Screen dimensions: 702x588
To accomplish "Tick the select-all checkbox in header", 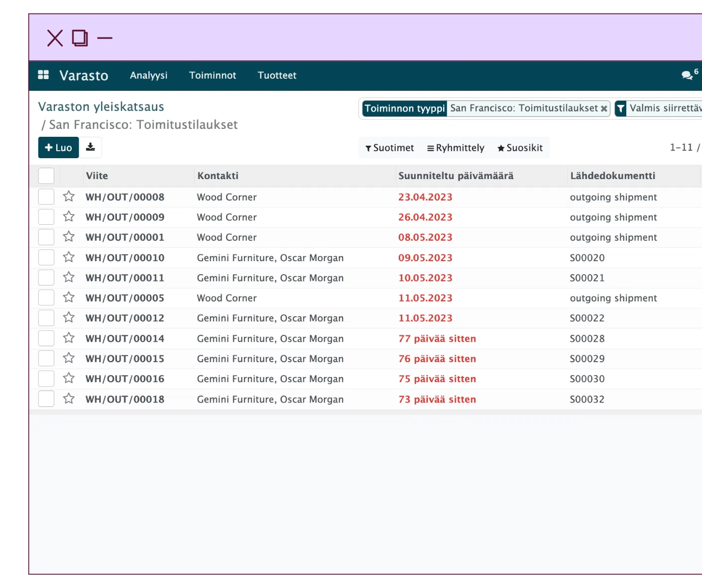I will (46, 176).
